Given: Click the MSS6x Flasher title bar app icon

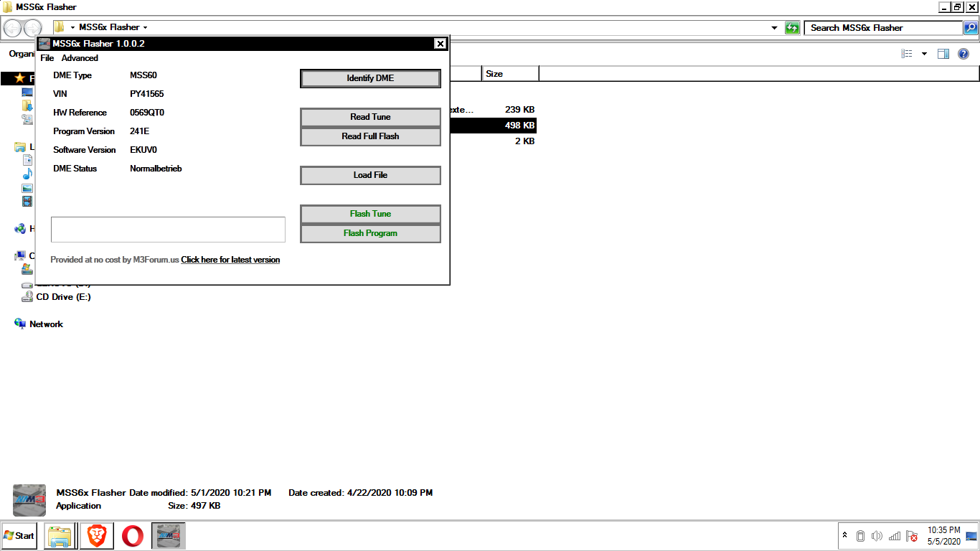Looking at the screenshot, I should coord(44,44).
